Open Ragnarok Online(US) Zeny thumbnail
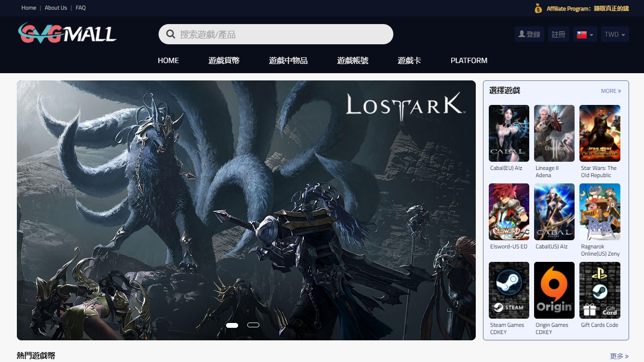This screenshot has width=644, height=362. pos(600,212)
